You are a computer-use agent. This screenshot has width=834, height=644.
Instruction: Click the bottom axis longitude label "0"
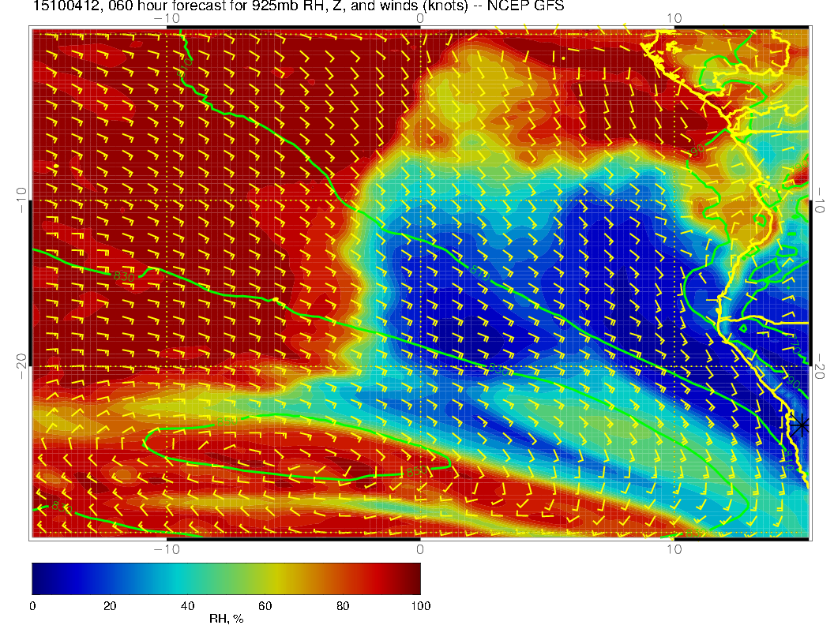coord(420,549)
